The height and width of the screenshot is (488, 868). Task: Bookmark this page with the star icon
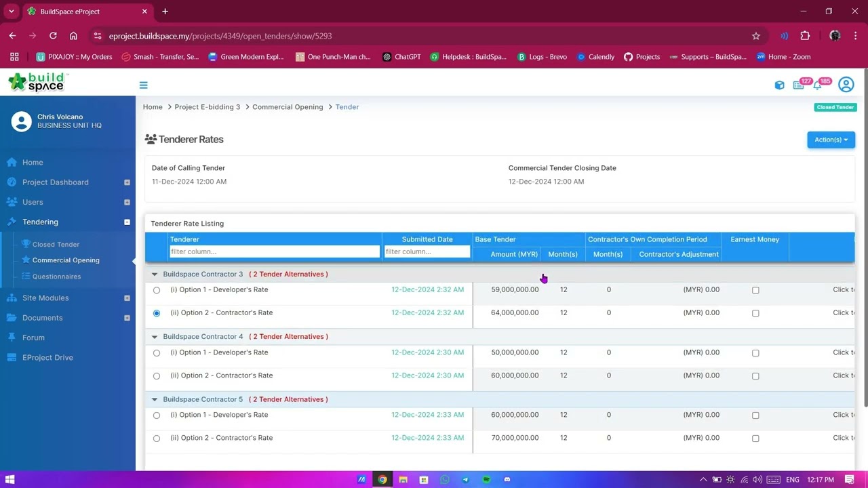755,36
